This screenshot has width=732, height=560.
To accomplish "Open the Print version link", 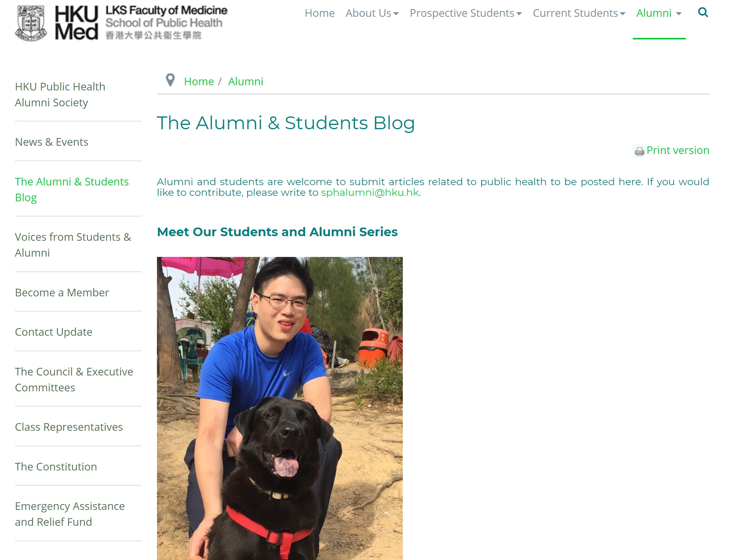I will pos(677,150).
